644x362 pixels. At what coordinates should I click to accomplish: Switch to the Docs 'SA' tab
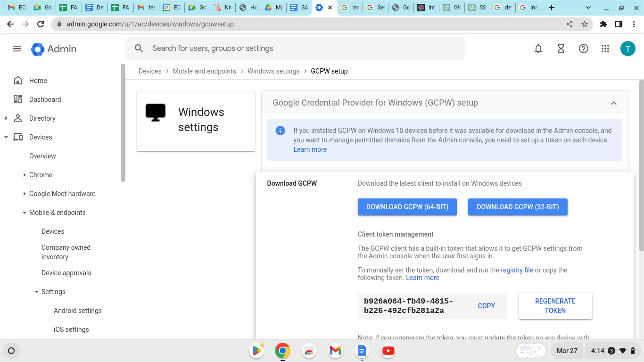pos(298,8)
